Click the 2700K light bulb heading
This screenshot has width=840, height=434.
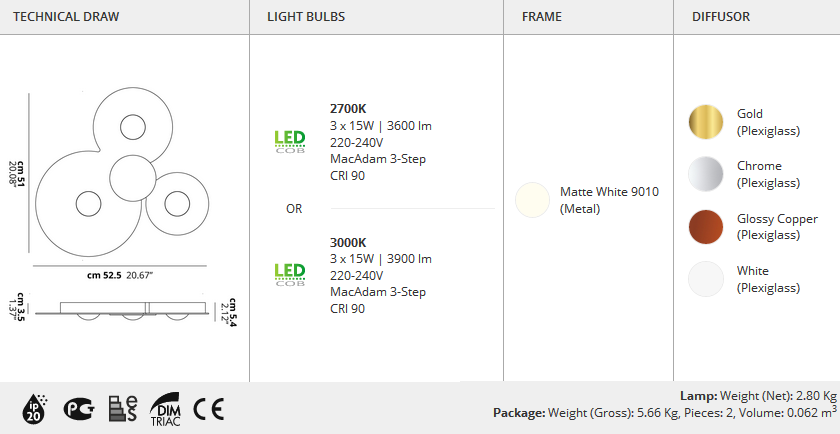348,109
